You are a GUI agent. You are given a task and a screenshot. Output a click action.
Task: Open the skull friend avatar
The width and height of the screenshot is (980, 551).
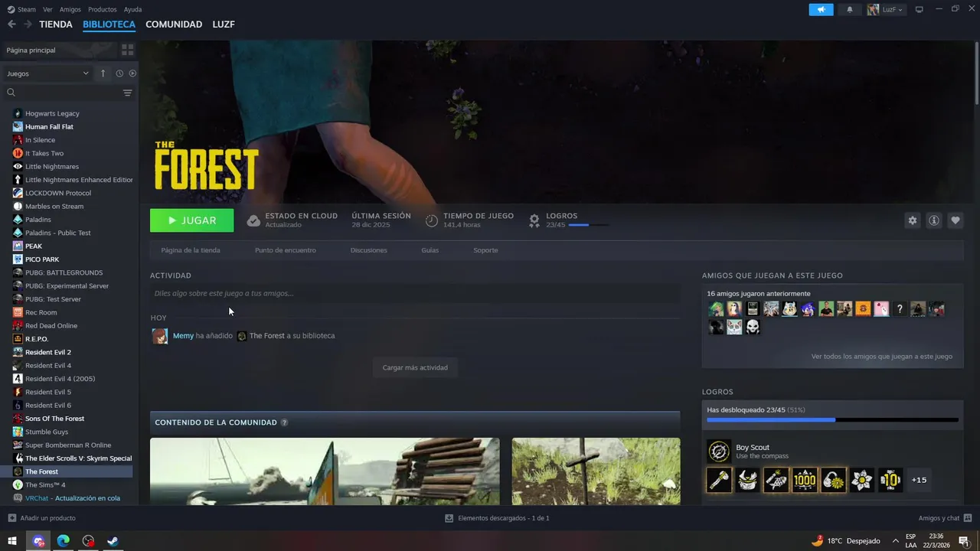tap(753, 328)
